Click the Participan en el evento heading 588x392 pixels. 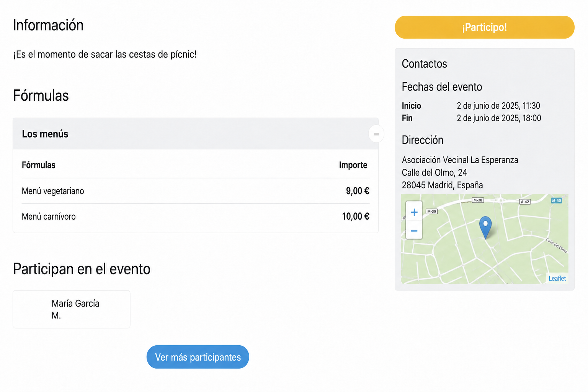pos(82,269)
